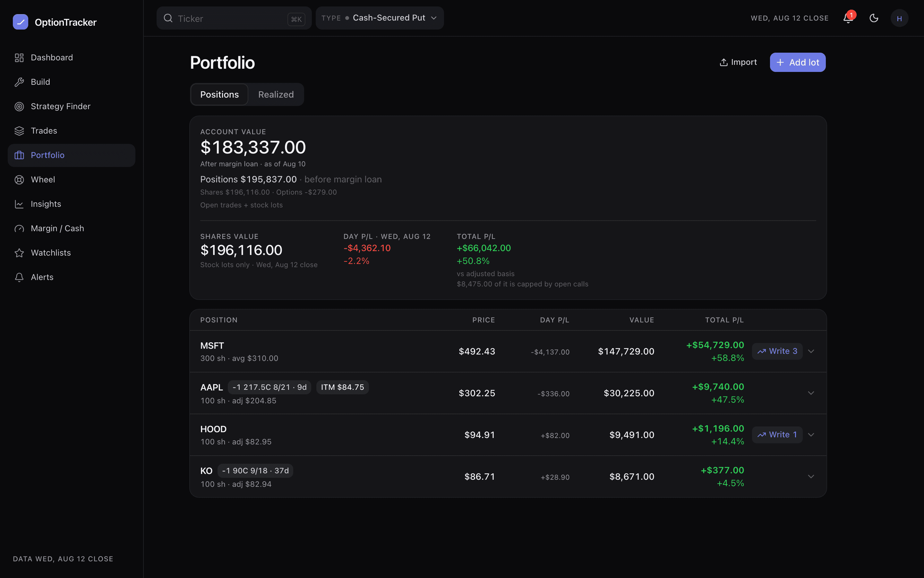Image resolution: width=924 pixels, height=578 pixels.
Task: Click the DAY P/L column header
Action: click(554, 320)
